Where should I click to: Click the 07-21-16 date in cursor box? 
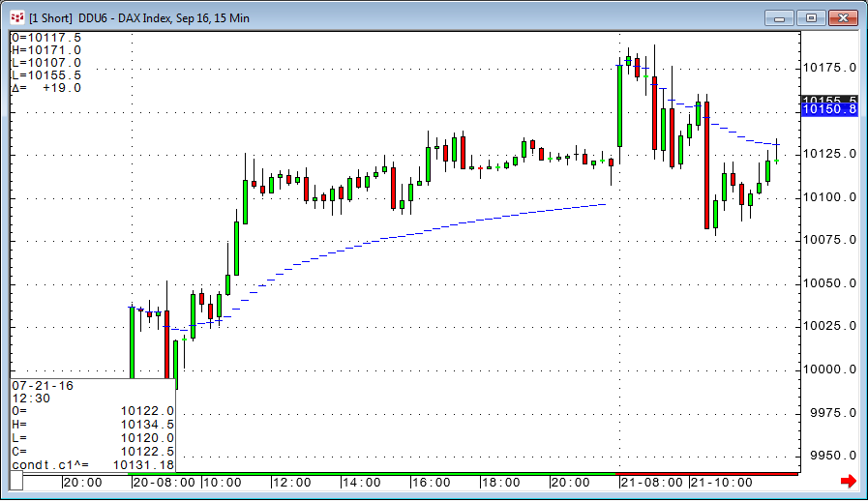coord(43,386)
